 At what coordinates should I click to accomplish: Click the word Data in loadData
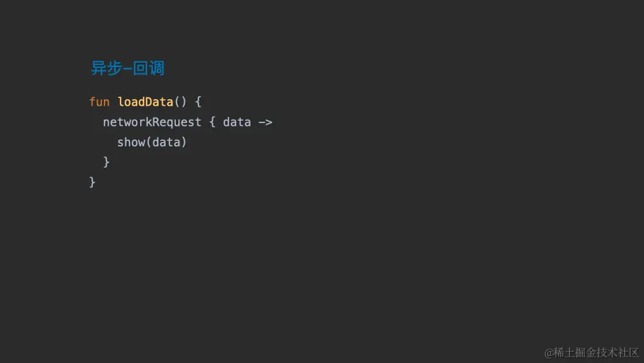click(x=159, y=102)
